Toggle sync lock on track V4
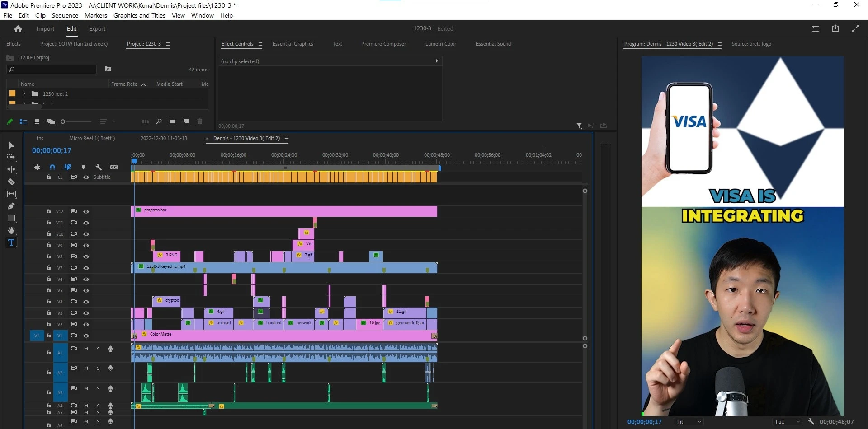This screenshot has height=429, width=868. (74, 301)
